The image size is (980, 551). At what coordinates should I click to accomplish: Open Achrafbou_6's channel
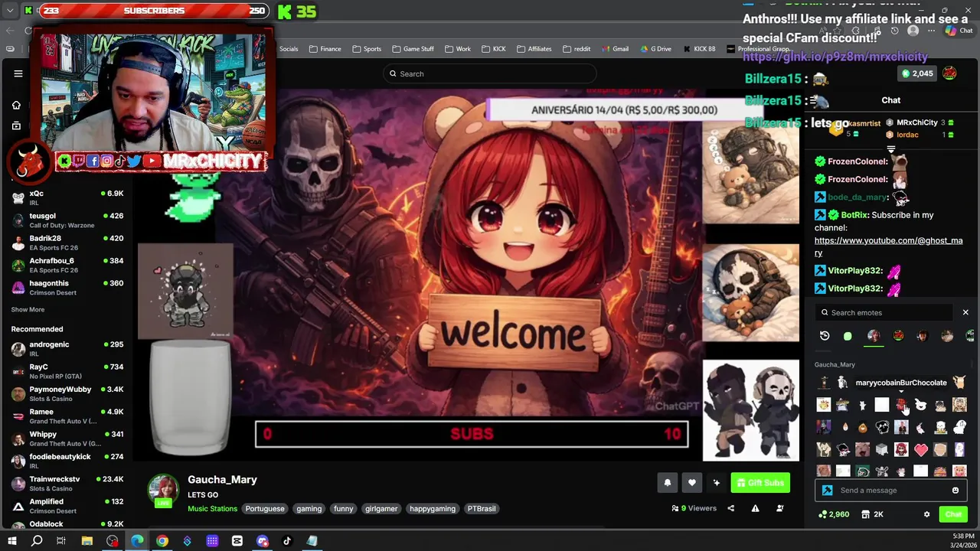click(67, 265)
